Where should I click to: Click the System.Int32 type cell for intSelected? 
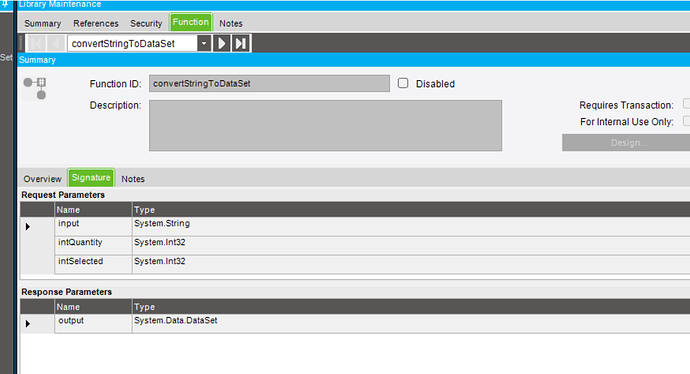(411, 264)
